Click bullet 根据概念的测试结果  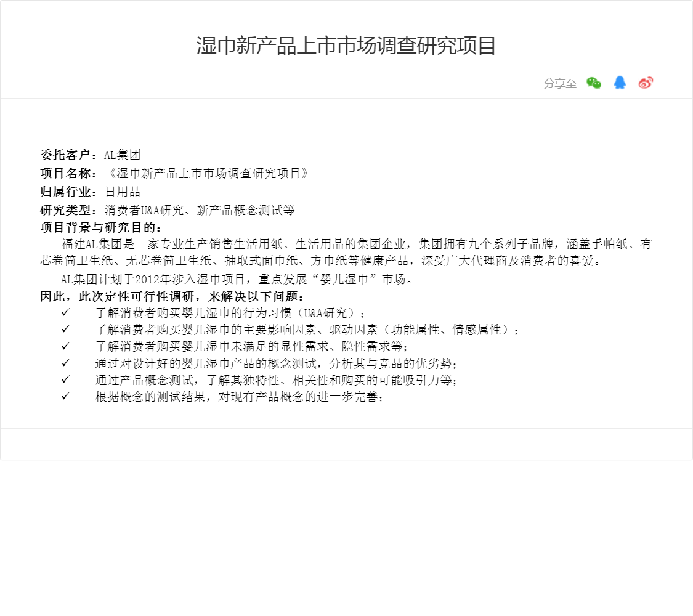(x=239, y=397)
